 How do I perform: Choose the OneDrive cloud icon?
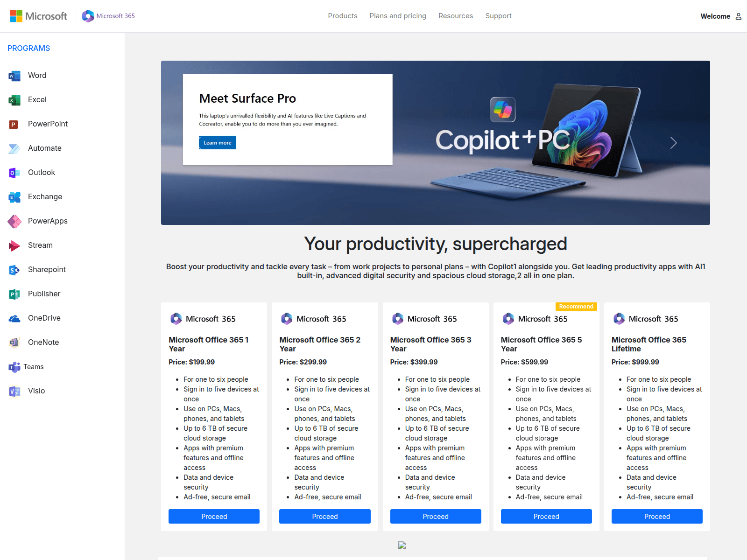pyautogui.click(x=14, y=318)
